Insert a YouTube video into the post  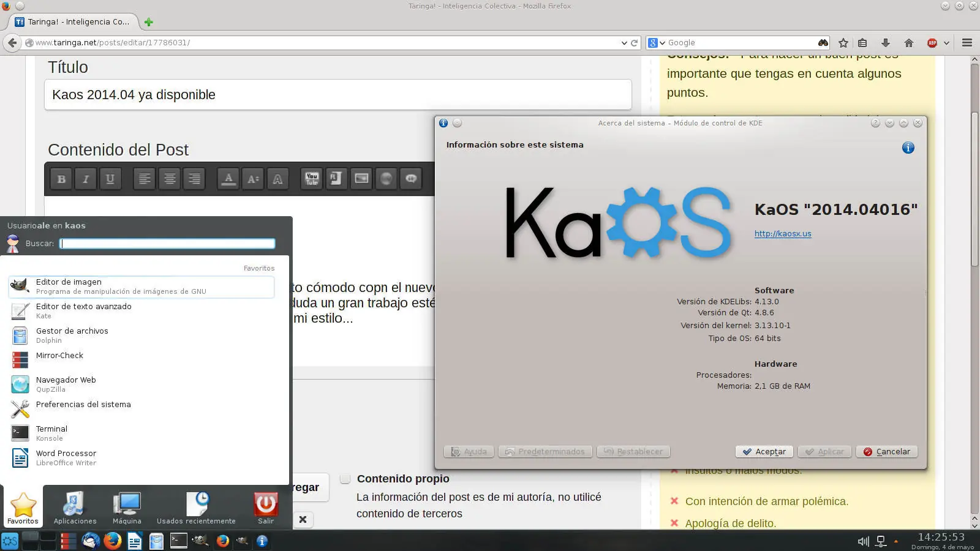[312, 179]
